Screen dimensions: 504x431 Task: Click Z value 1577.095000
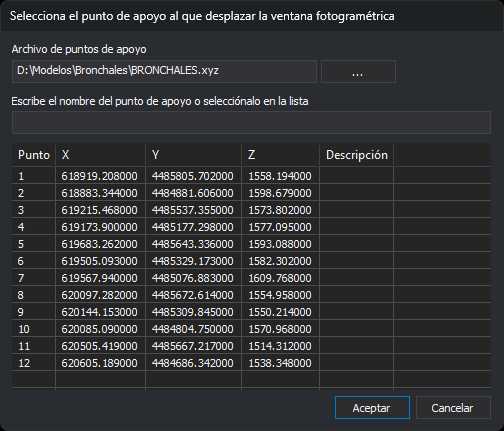(280, 227)
